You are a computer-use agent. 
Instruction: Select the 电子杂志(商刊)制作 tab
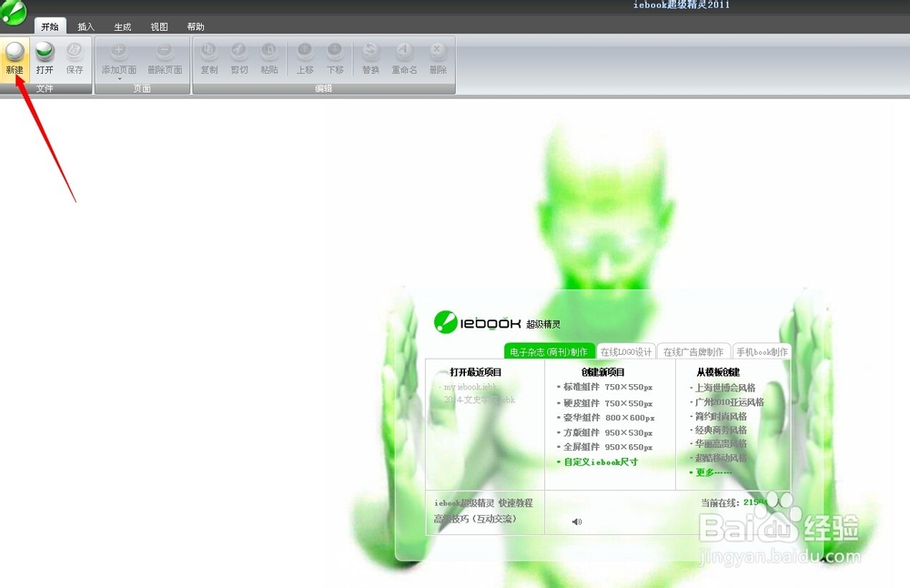549,351
